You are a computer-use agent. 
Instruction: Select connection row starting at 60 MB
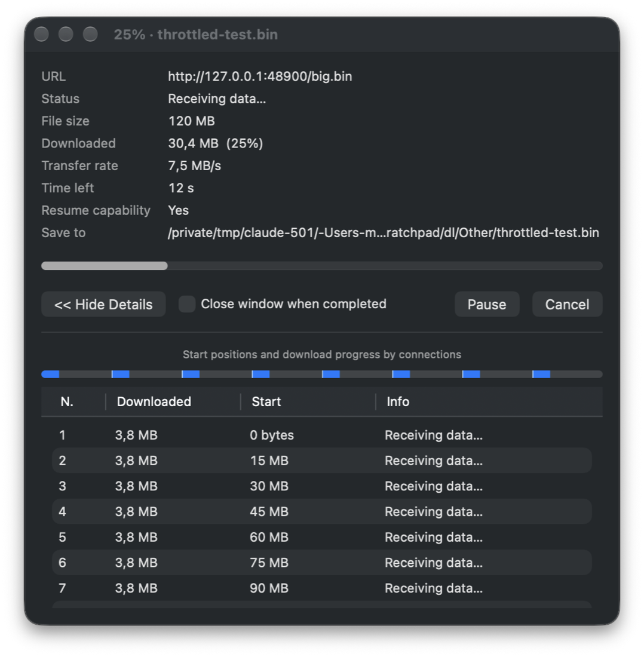pyautogui.click(x=322, y=537)
